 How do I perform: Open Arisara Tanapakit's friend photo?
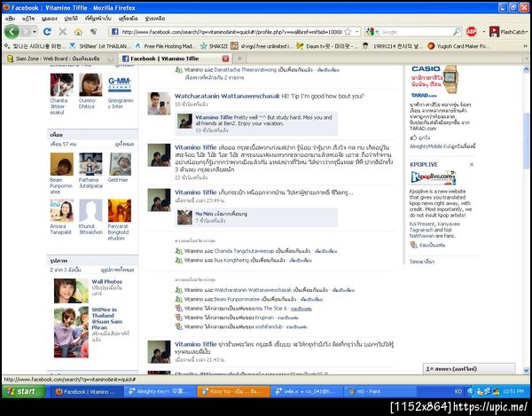point(61,210)
